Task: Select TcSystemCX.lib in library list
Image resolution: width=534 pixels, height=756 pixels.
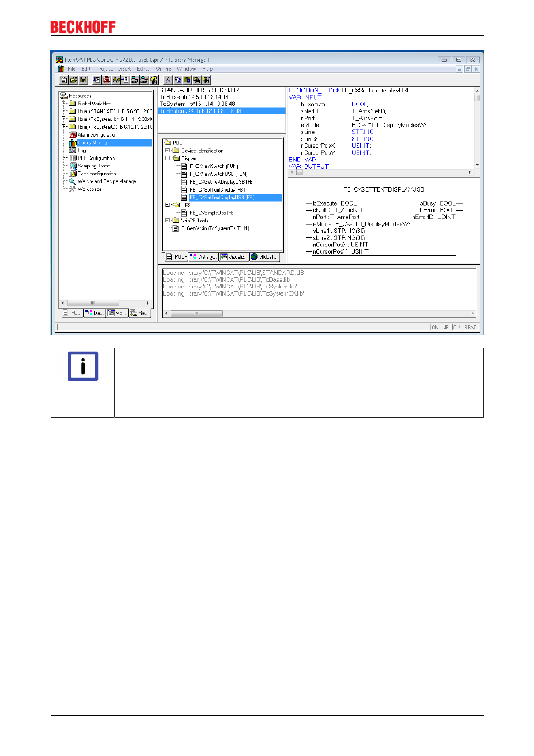Action: [x=222, y=111]
